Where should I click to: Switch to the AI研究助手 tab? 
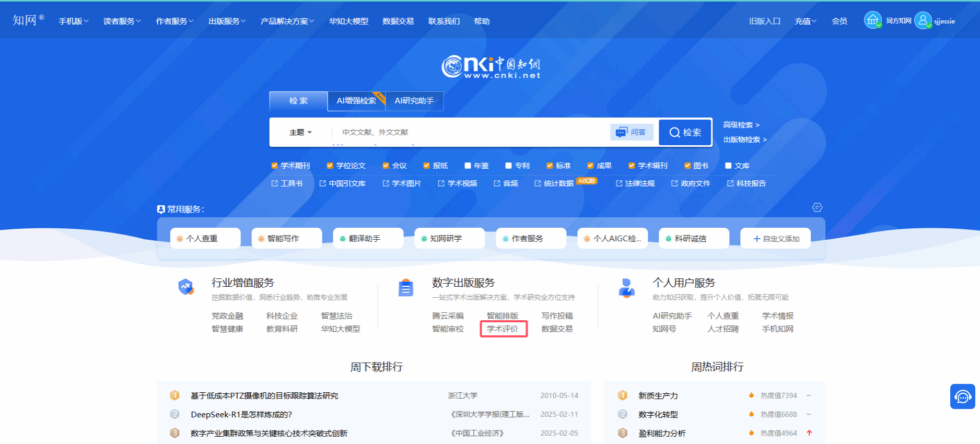[415, 101]
